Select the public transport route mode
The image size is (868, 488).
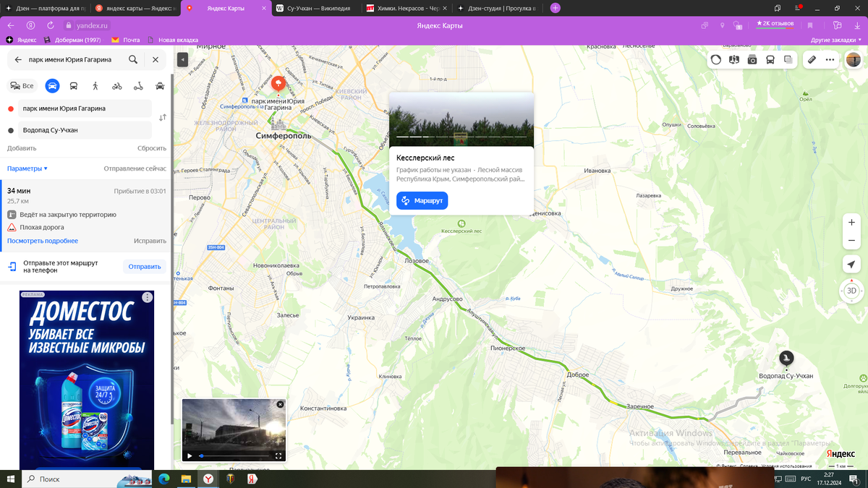(74, 85)
